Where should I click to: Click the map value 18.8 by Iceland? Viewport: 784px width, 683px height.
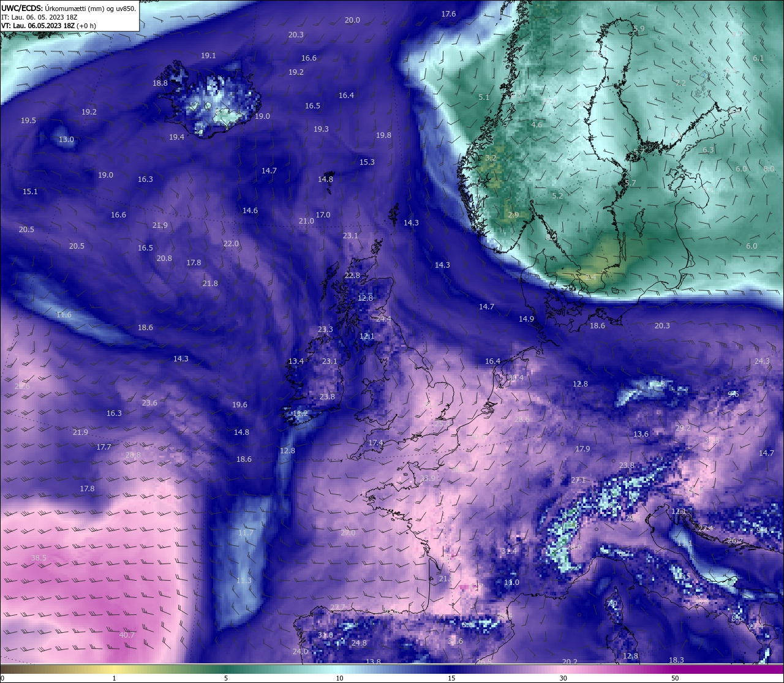(x=160, y=83)
